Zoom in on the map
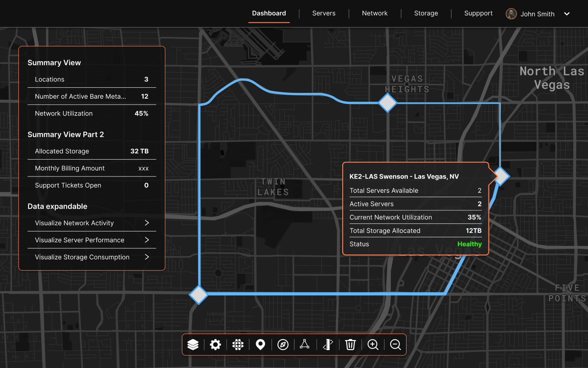The image size is (588, 368). (373, 345)
